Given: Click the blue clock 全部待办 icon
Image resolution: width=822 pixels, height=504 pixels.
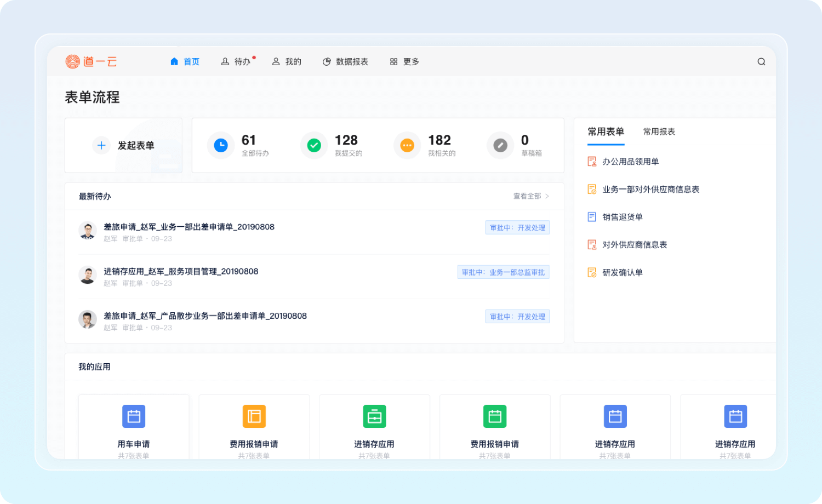Looking at the screenshot, I should 221,145.
